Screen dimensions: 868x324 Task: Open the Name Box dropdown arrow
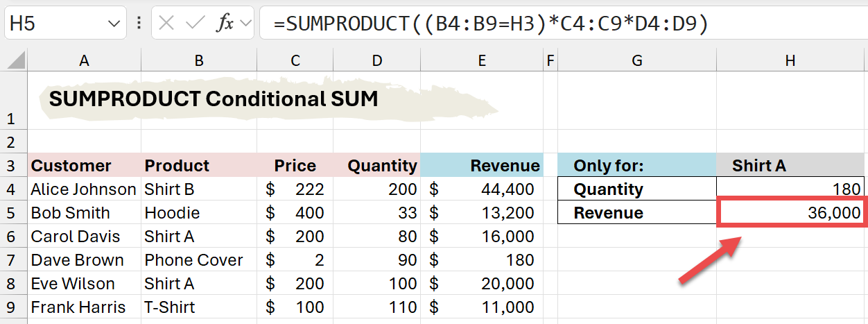pos(114,24)
